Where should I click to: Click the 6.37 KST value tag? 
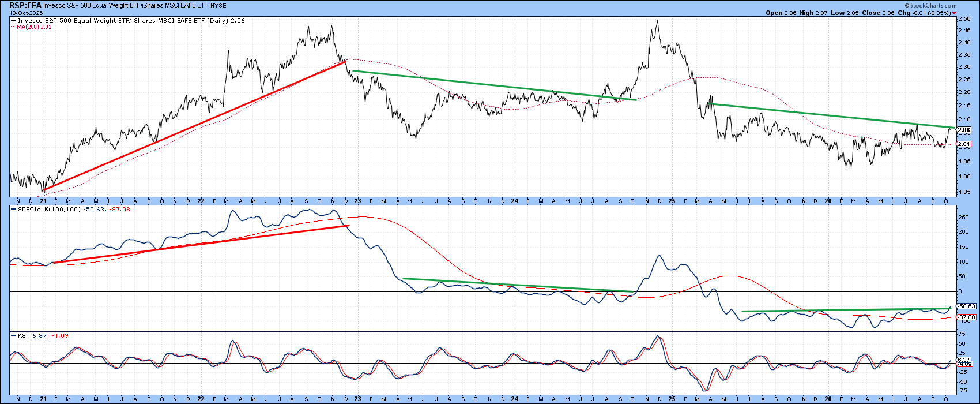(963, 360)
